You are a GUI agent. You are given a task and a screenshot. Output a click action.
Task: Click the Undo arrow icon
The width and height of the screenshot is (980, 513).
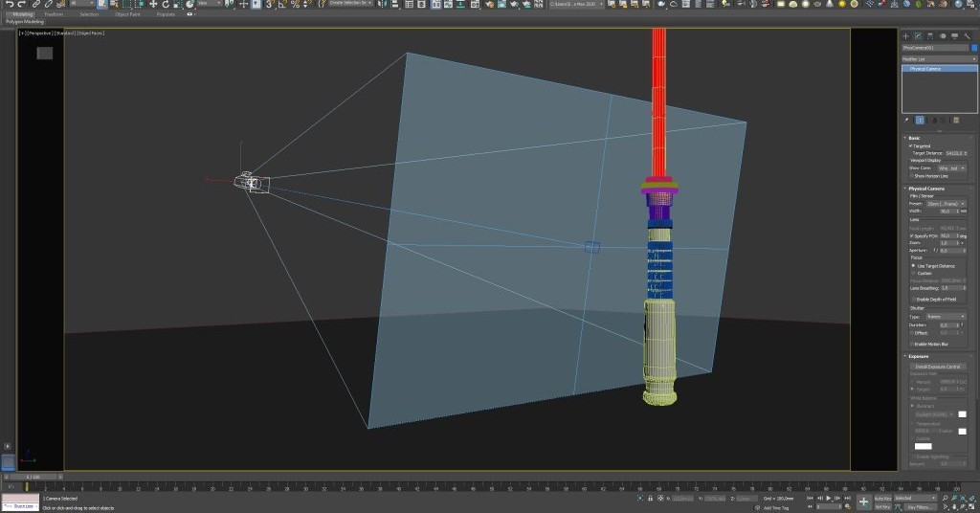coord(10,4)
